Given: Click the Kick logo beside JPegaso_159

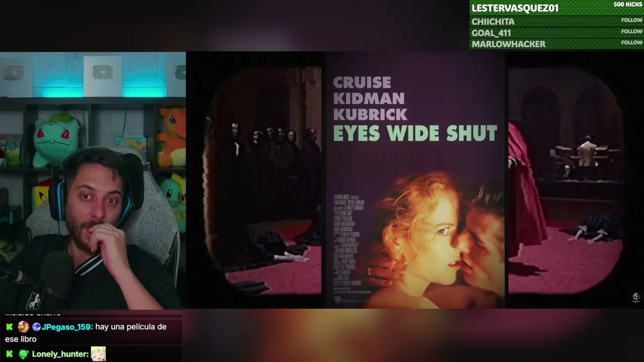Looking at the screenshot, I should 10,327.
